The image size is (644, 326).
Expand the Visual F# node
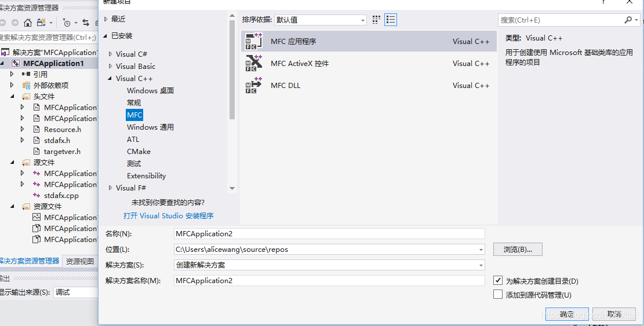click(110, 188)
